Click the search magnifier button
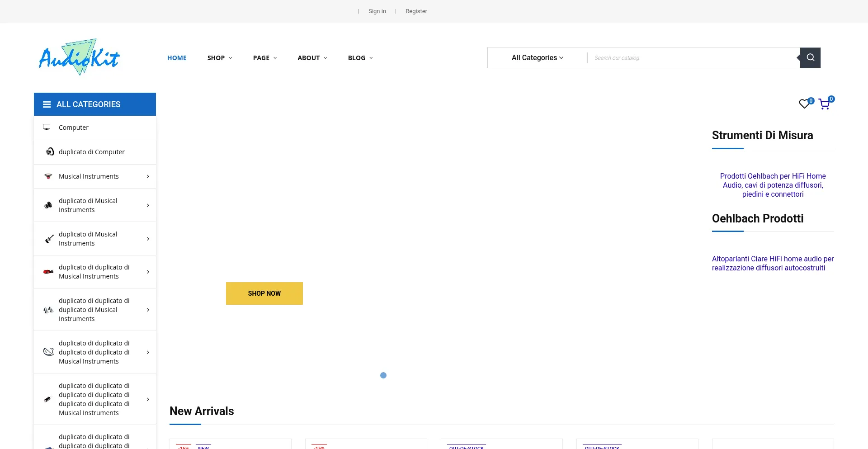Viewport: 868px width, 449px height. (810, 57)
